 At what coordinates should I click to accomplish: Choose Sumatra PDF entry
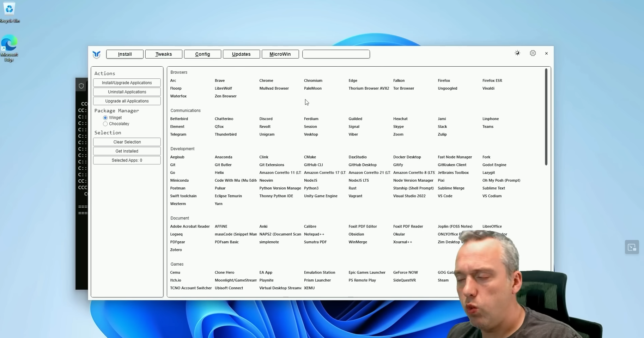click(x=315, y=242)
